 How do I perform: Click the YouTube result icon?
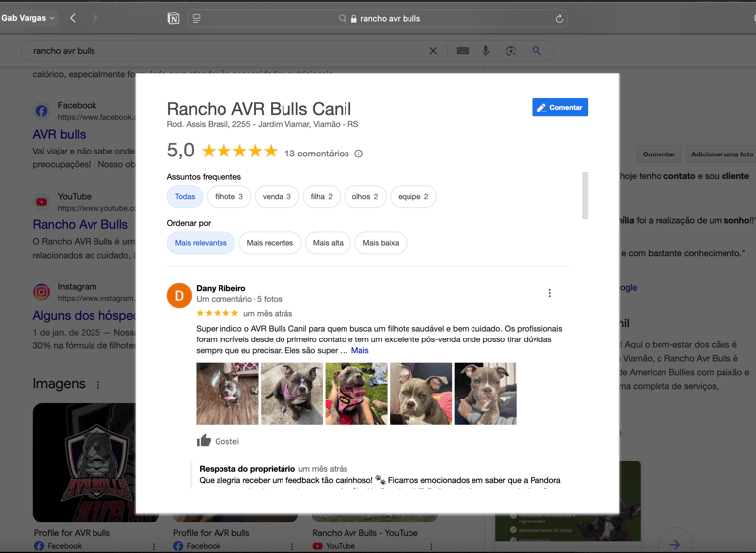(42, 202)
